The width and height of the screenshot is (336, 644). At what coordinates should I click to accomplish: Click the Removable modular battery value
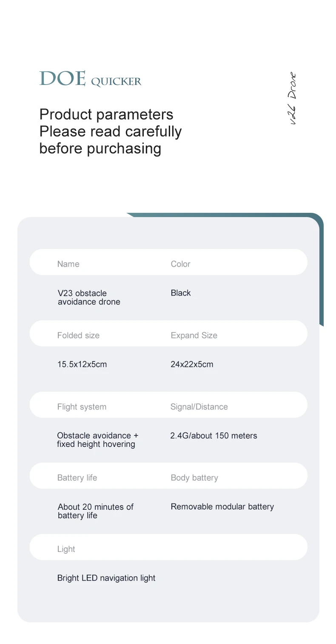[222, 506]
